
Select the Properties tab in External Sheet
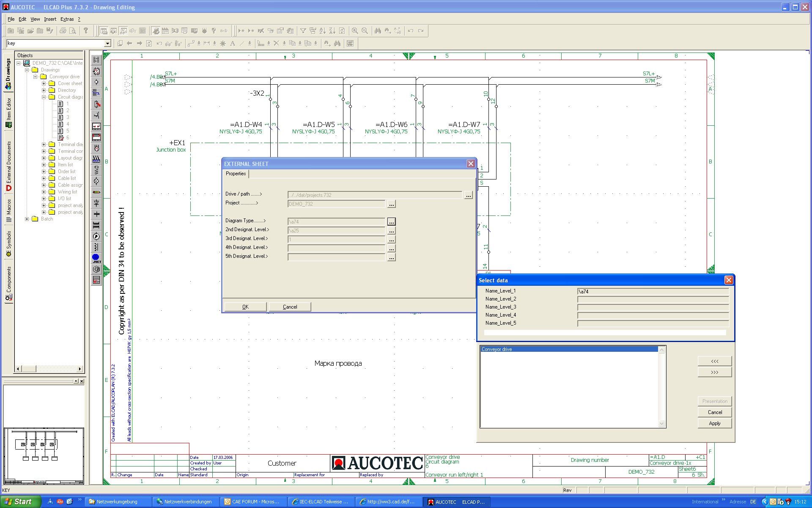click(236, 174)
